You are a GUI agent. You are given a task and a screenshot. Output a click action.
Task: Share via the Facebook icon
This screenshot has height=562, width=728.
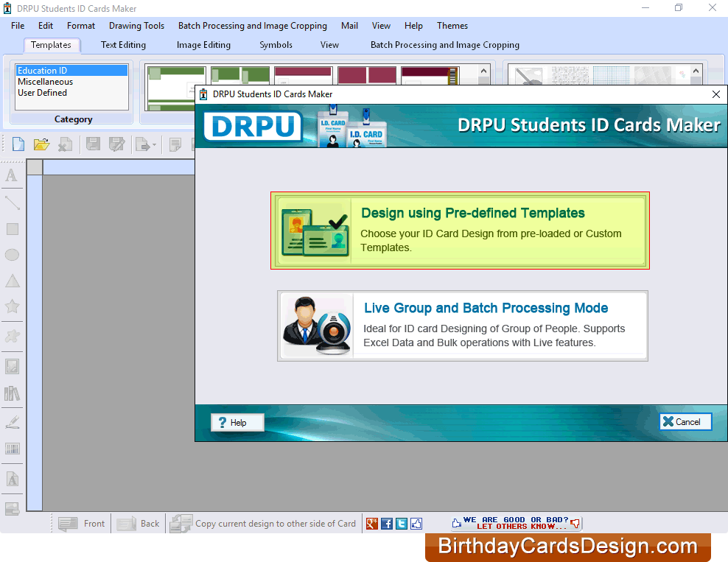click(386, 523)
